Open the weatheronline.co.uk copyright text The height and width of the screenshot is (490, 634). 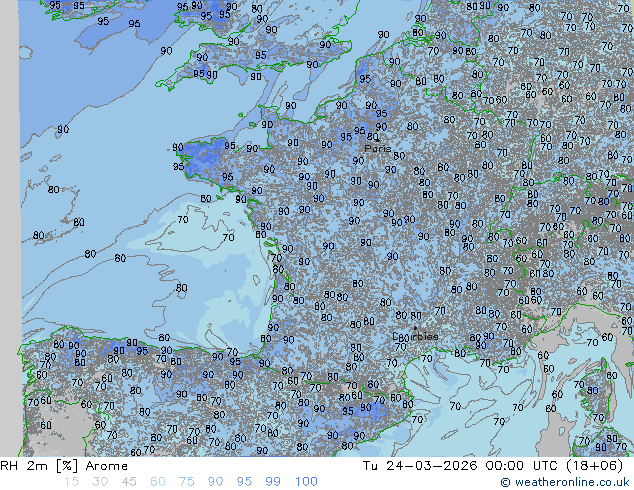[565, 482]
